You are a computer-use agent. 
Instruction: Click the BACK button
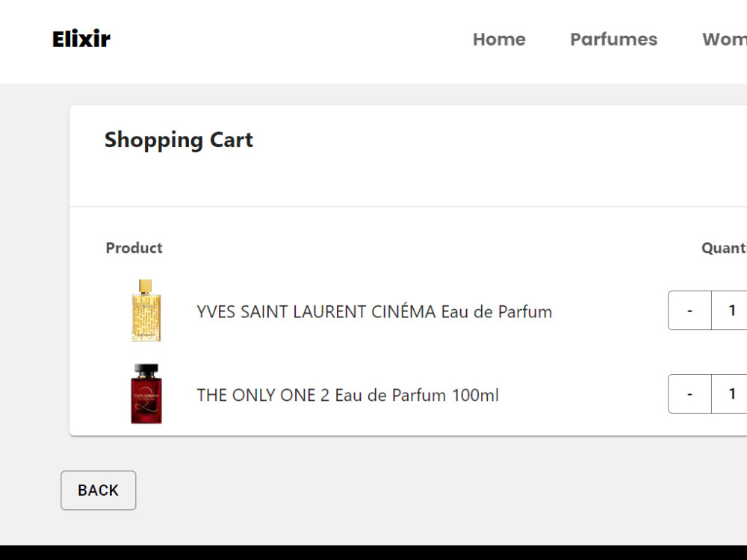(x=98, y=491)
